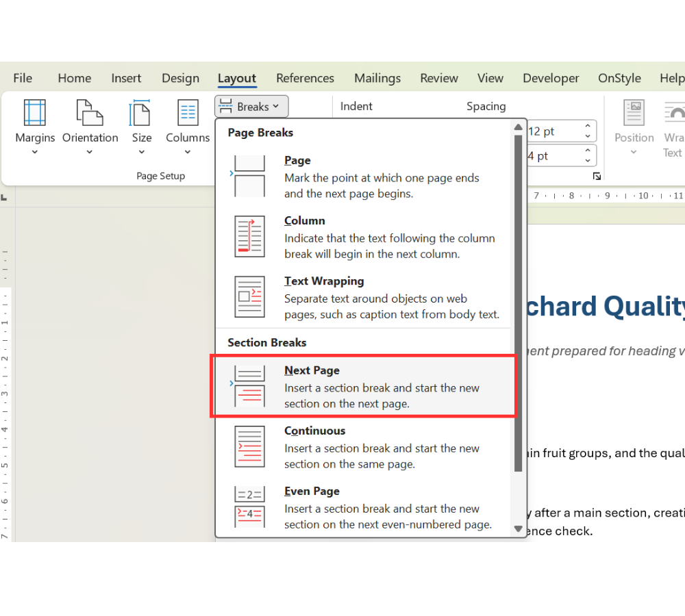This screenshot has height=616, width=685.
Task: Expand the Columns dropdown arrow
Action: click(x=188, y=152)
